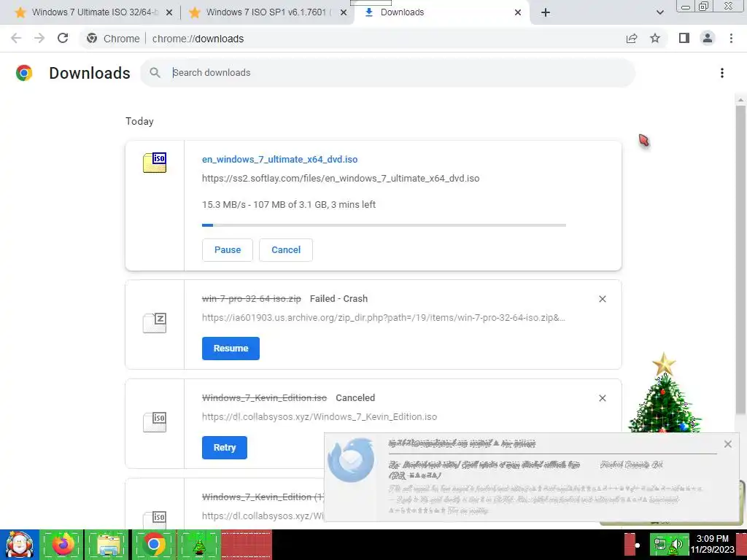Click the 'Failed - Crash' status text
This screenshot has height=560, width=747.
pos(338,298)
